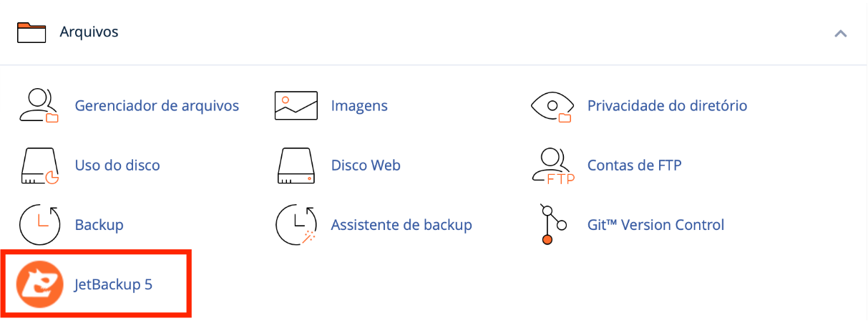
Task: Click the Git Version Control branch icon
Action: [x=552, y=225]
